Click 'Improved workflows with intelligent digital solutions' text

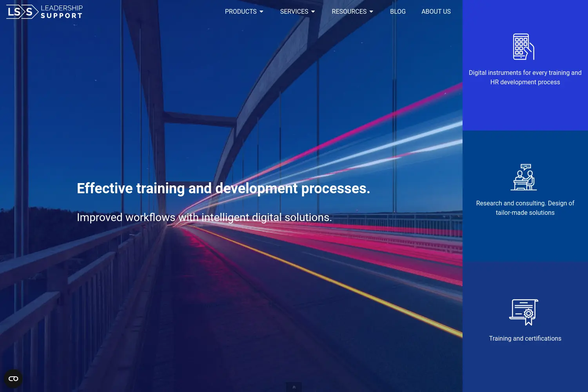click(204, 217)
